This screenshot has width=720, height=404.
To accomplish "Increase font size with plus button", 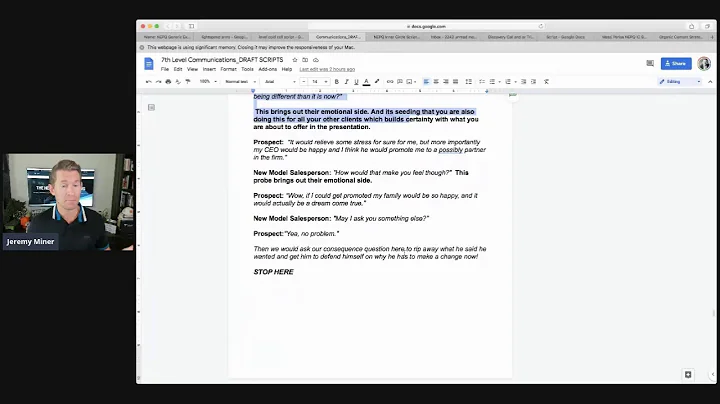I will (x=326, y=82).
